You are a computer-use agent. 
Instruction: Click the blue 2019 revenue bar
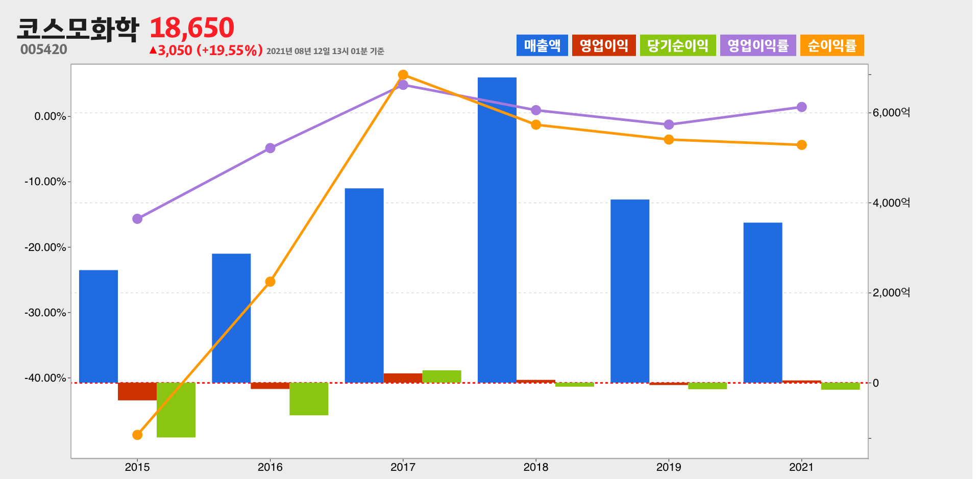(630, 291)
